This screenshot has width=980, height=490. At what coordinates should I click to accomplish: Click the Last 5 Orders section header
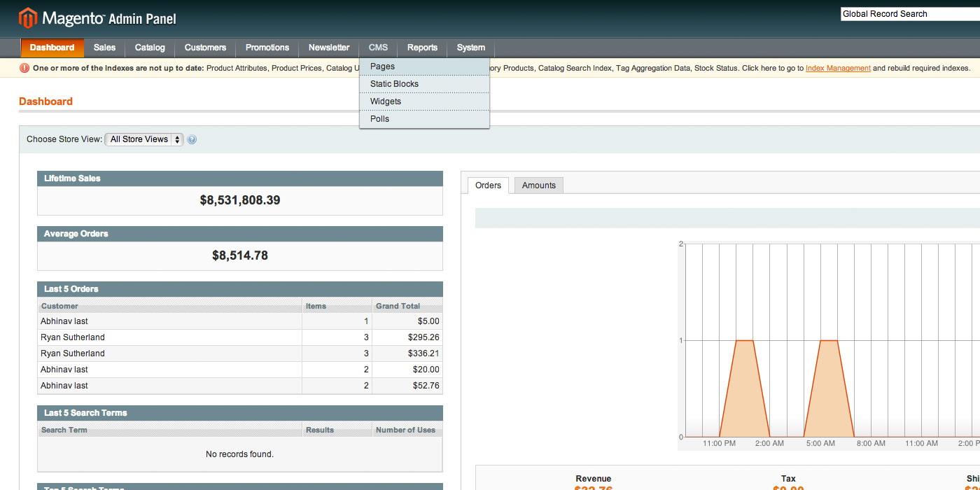click(240, 289)
